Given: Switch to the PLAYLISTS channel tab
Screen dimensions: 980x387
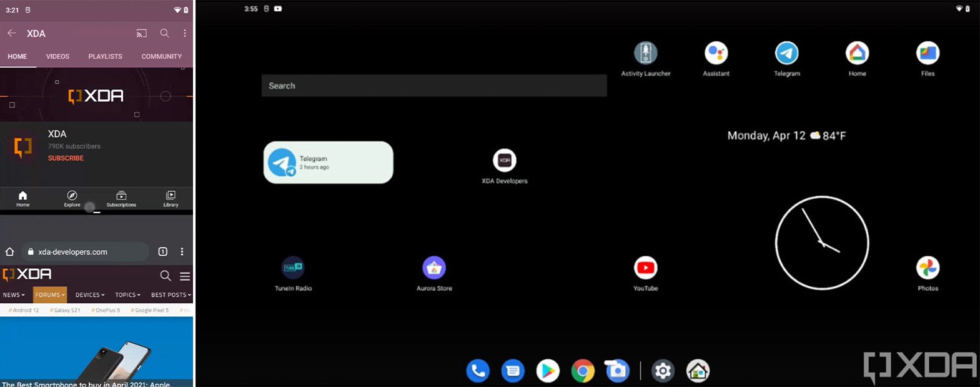Looking at the screenshot, I should pyautogui.click(x=106, y=56).
